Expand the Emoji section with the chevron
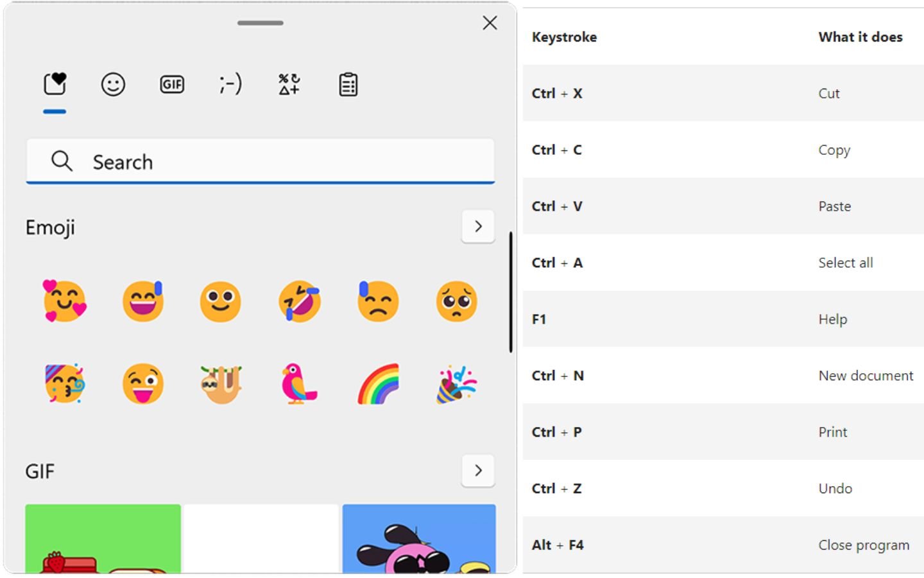The image size is (924, 578). [x=478, y=226]
